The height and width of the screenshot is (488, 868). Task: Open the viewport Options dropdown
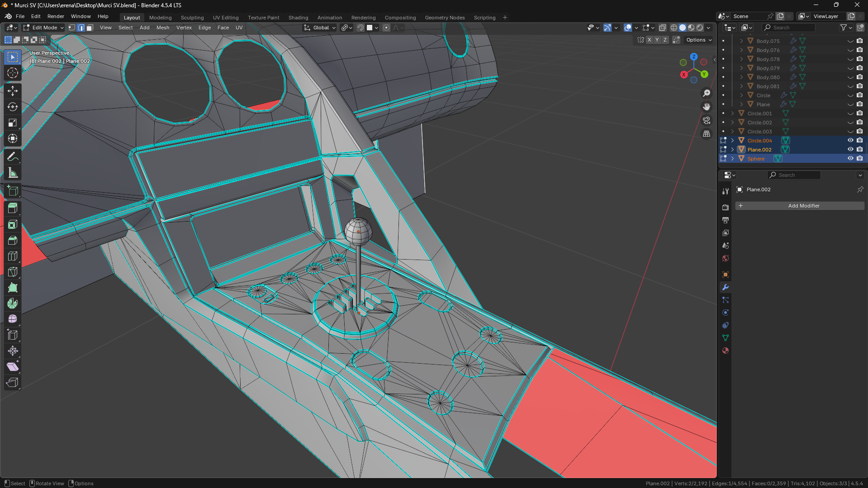coord(699,40)
